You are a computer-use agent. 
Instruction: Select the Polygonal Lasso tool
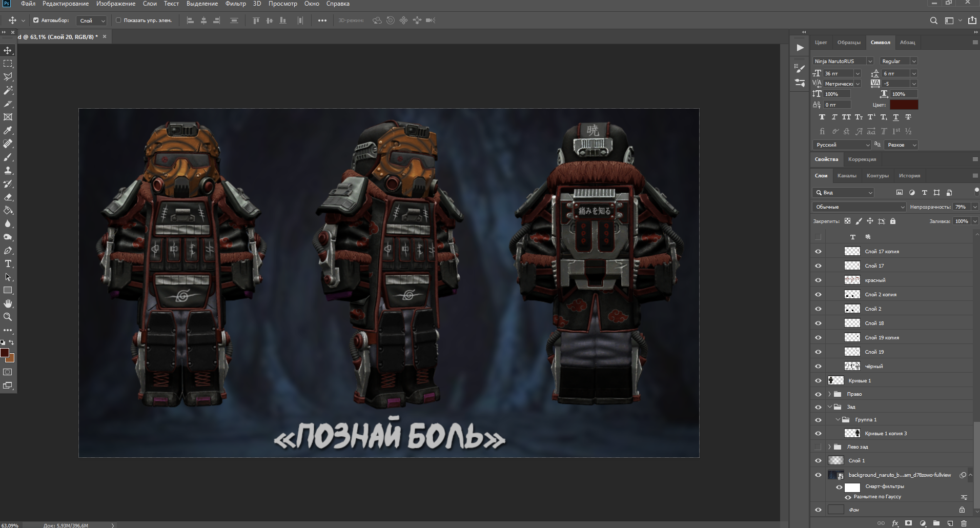coord(8,77)
